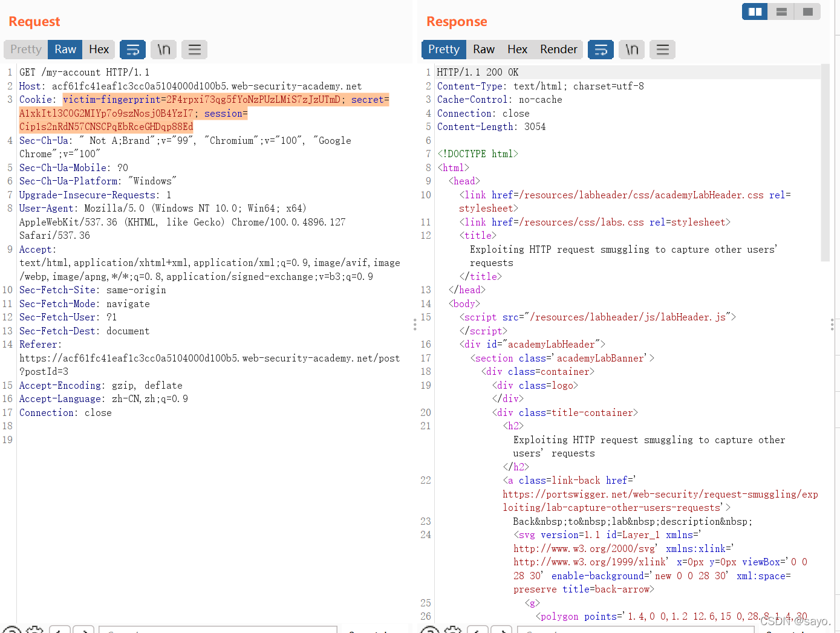The image size is (840, 633).
Task: Click the 'Upgrade-Insecure-Requests:' header
Action: pos(90,195)
